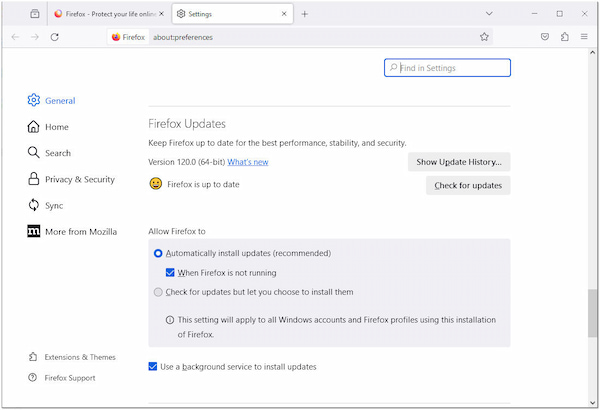Bookmark this page with the star icon
Screen dimensions: 600x410
484,37
